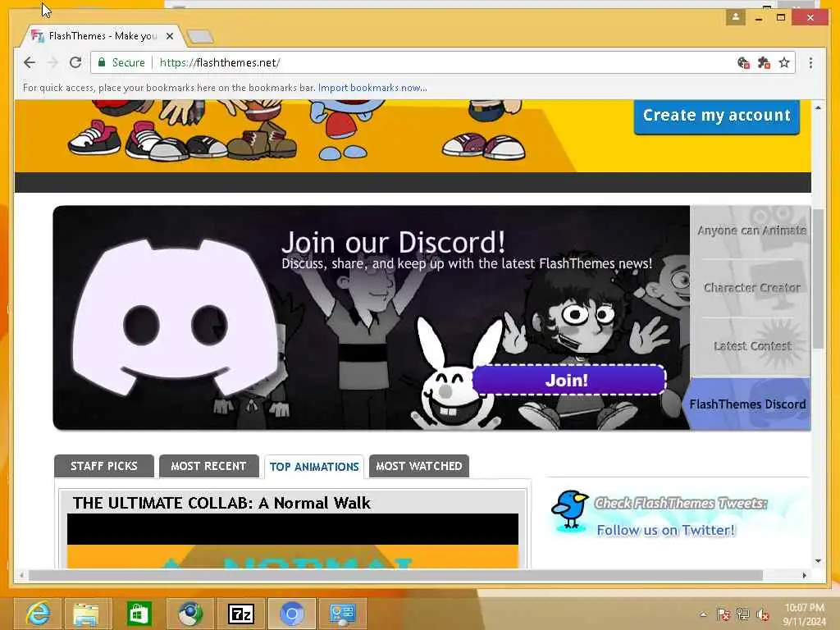Select the Top Animations tab

[x=314, y=467]
